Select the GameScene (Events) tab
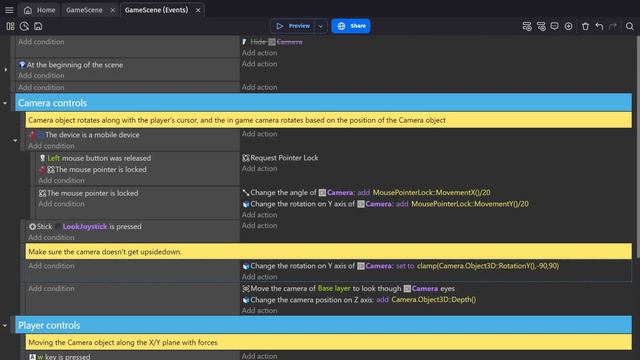The image size is (640, 360). pyautogui.click(x=156, y=10)
